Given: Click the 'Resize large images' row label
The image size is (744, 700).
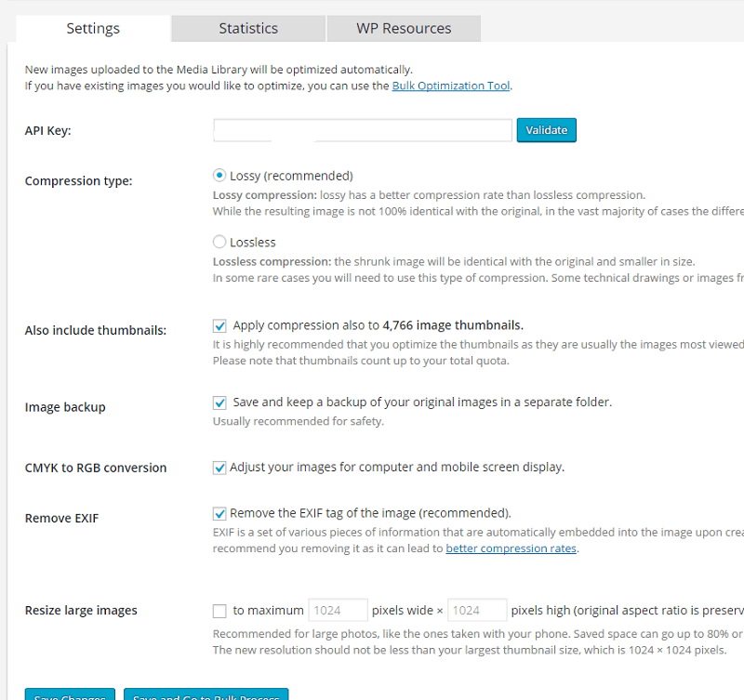Looking at the screenshot, I should (x=81, y=611).
